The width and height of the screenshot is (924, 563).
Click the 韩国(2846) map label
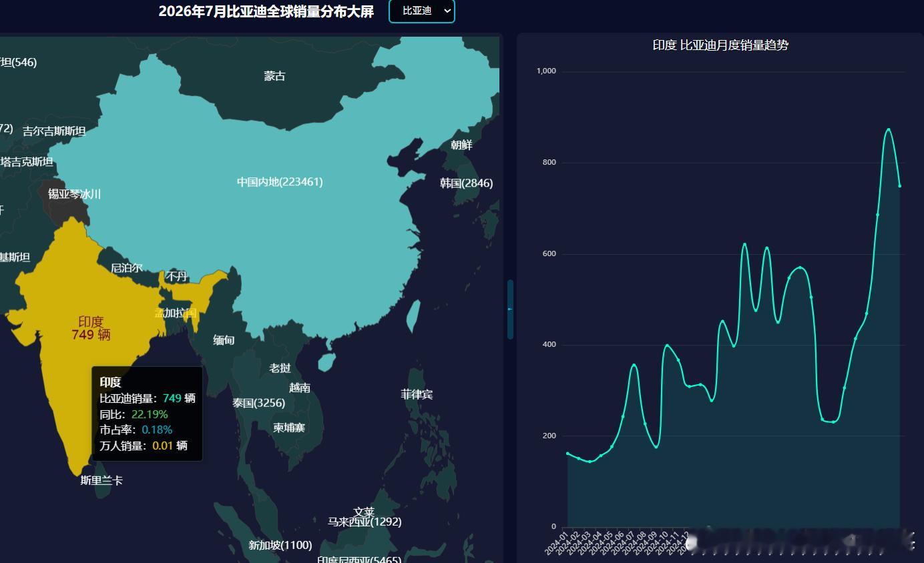coord(466,183)
